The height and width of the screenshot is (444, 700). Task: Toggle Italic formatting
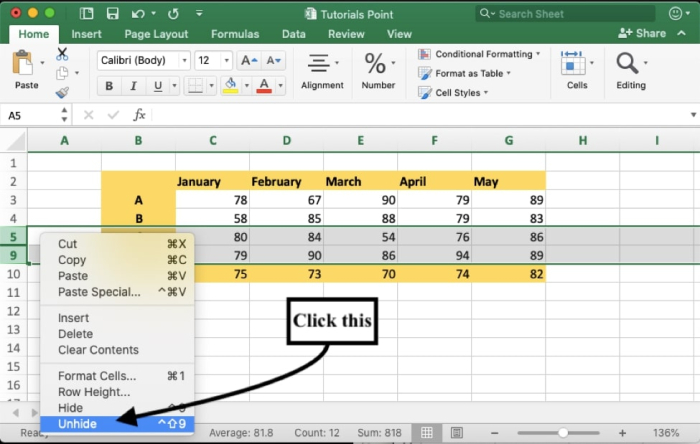tap(133, 86)
